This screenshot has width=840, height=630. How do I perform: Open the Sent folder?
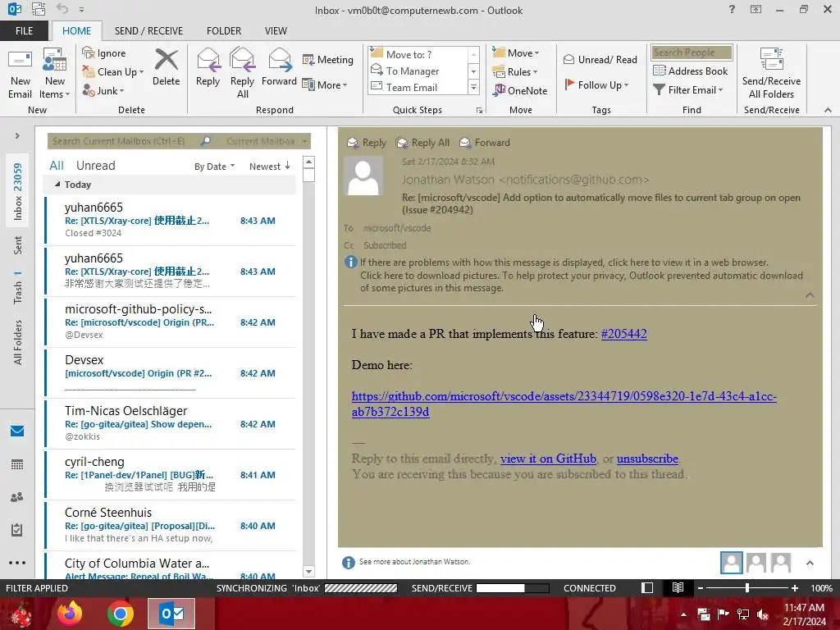click(18, 245)
